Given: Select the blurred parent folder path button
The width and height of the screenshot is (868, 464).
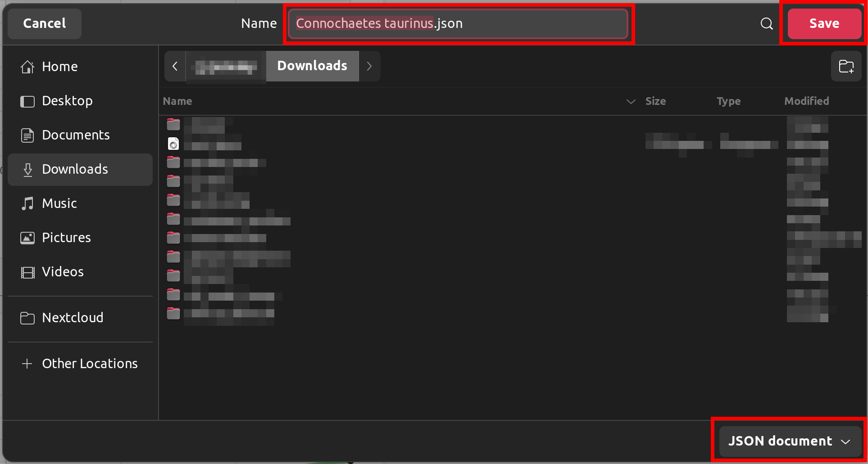Looking at the screenshot, I should tap(226, 66).
